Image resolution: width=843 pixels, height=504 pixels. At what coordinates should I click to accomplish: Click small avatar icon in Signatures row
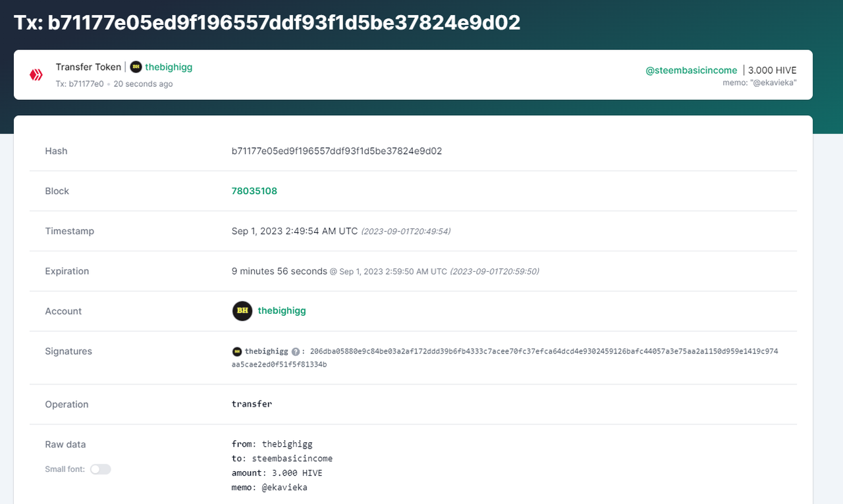(x=237, y=351)
